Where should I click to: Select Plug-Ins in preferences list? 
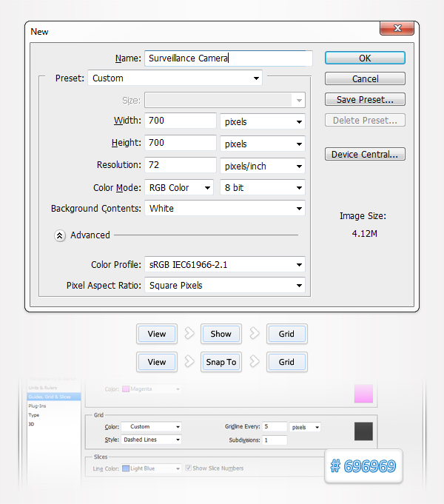[x=37, y=406]
